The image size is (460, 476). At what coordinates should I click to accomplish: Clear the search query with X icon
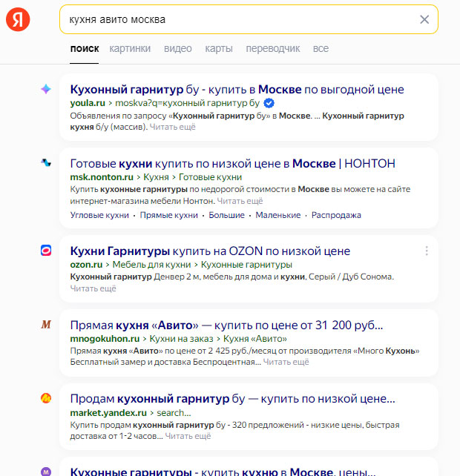(x=424, y=20)
